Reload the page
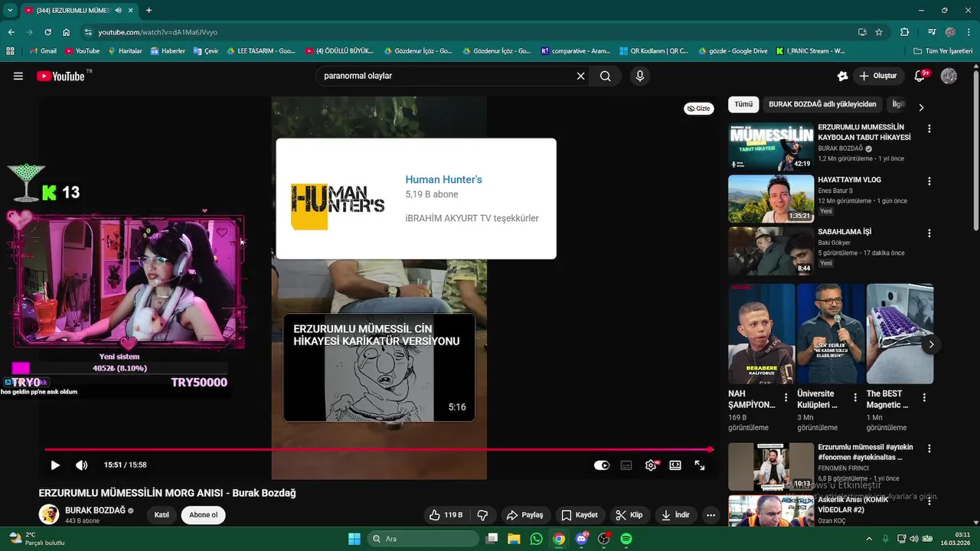 click(x=47, y=32)
